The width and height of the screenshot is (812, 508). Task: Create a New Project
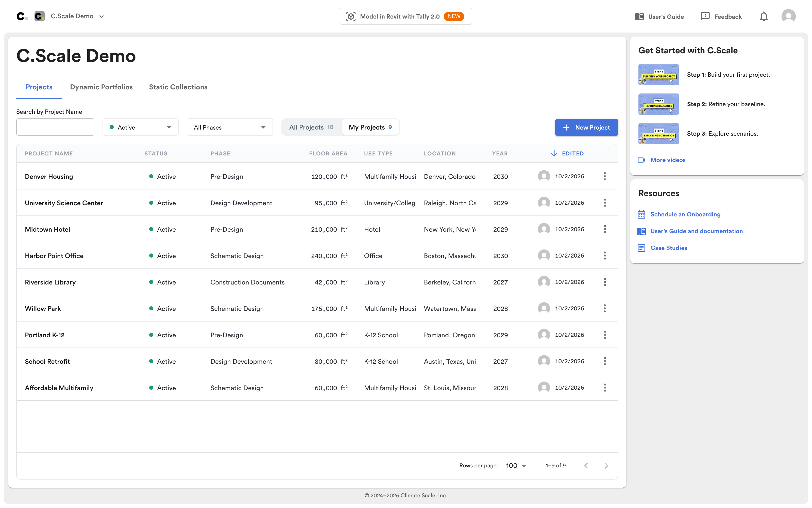tap(586, 127)
